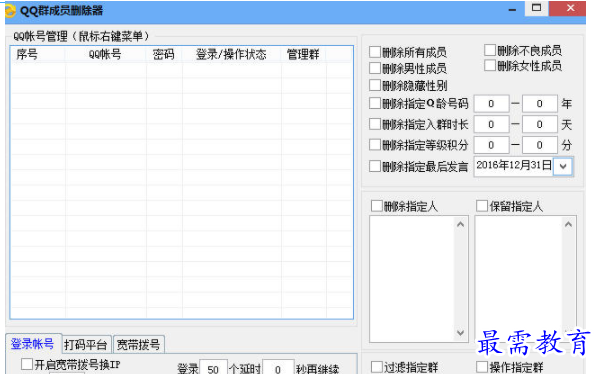Click the 入群时长 maximum field before 天

tap(539, 124)
